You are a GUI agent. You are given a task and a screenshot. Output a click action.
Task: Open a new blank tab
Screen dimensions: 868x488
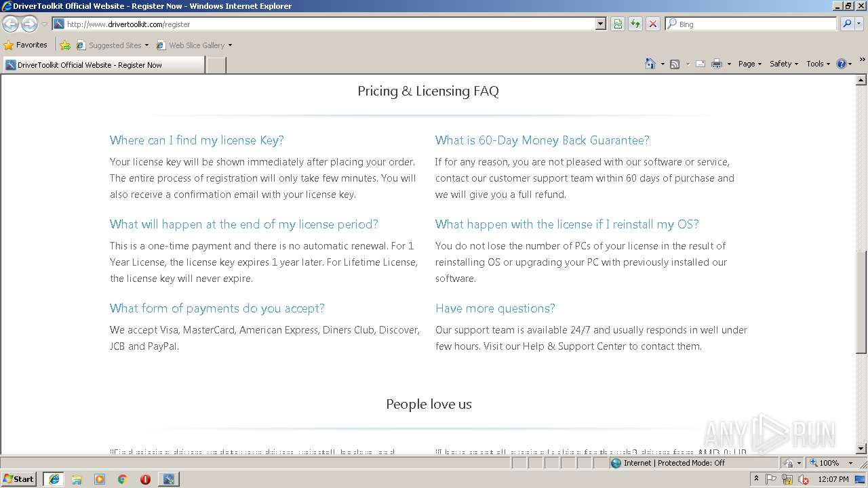216,65
